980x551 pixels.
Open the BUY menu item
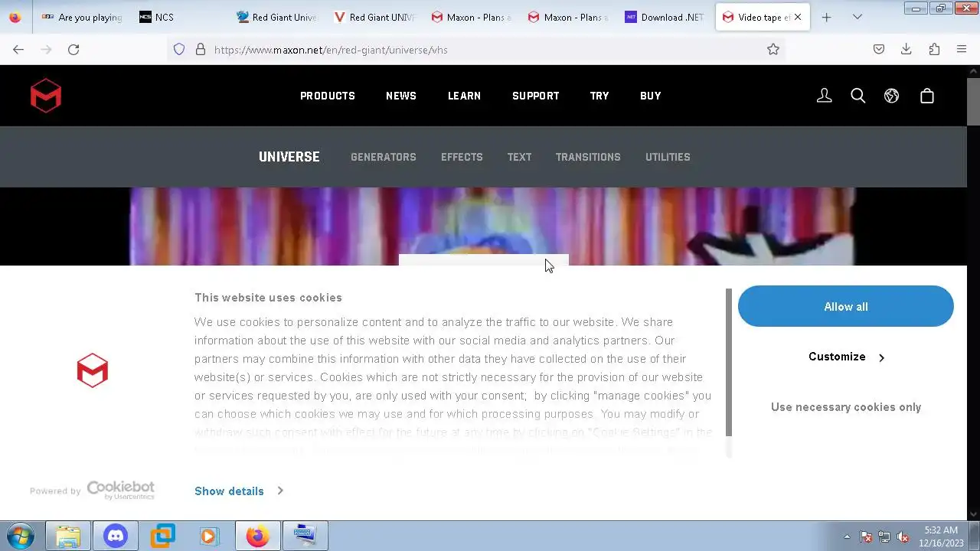(651, 96)
